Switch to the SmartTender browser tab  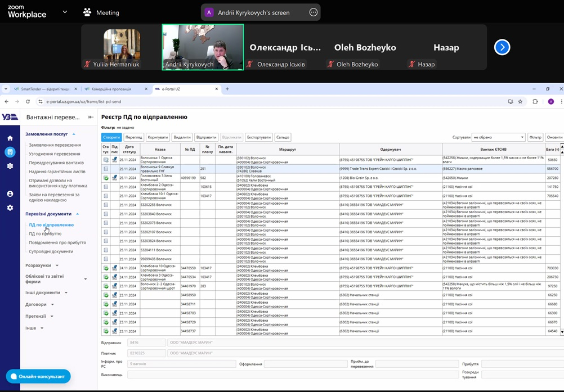tap(45, 89)
